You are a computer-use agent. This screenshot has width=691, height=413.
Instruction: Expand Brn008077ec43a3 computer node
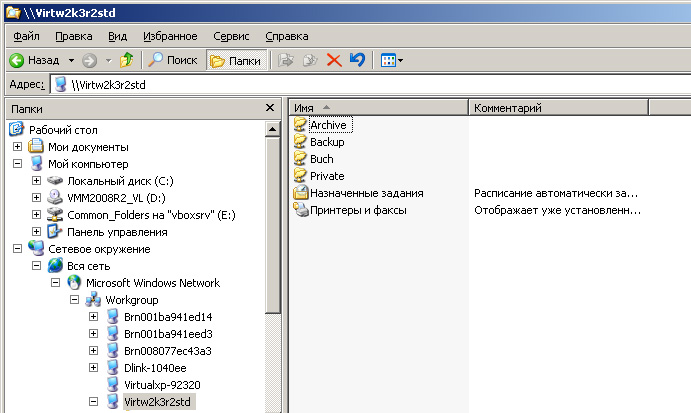93,351
